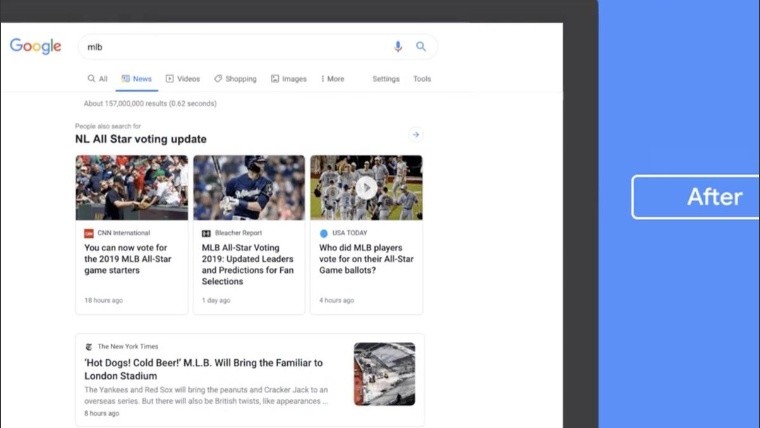Screen dimensions: 760x428
Task: Click the Google logo
Action: point(36,47)
